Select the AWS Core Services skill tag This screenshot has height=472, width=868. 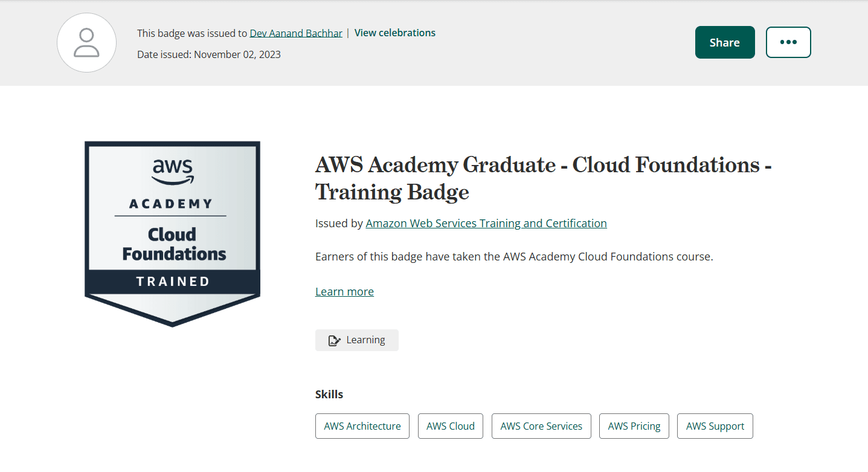coord(541,426)
